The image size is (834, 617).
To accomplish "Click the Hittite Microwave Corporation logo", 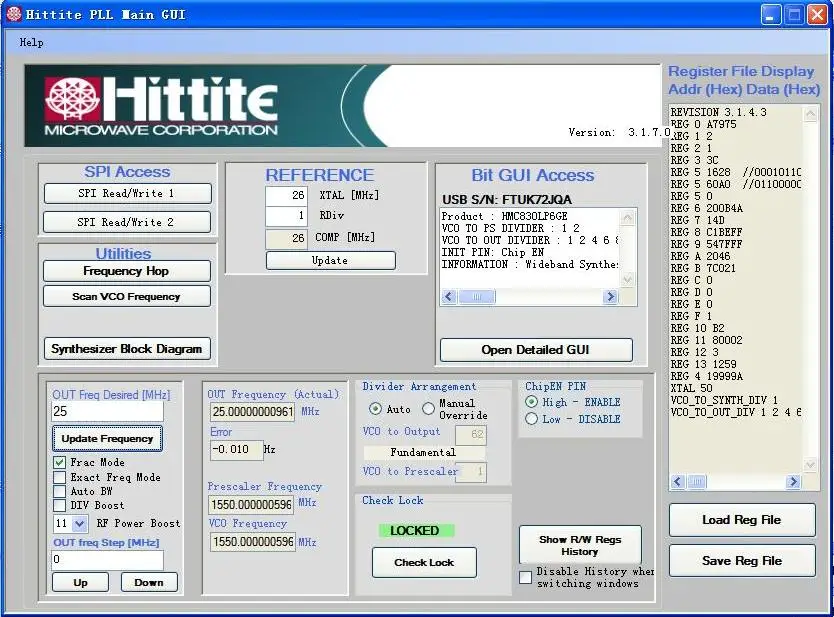I will point(162,106).
